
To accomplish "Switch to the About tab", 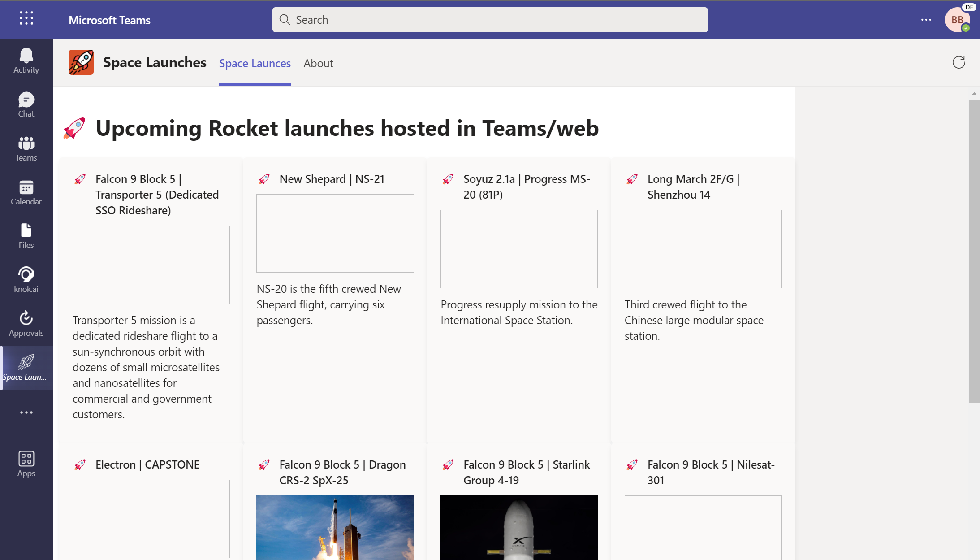I will pyautogui.click(x=318, y=63).
